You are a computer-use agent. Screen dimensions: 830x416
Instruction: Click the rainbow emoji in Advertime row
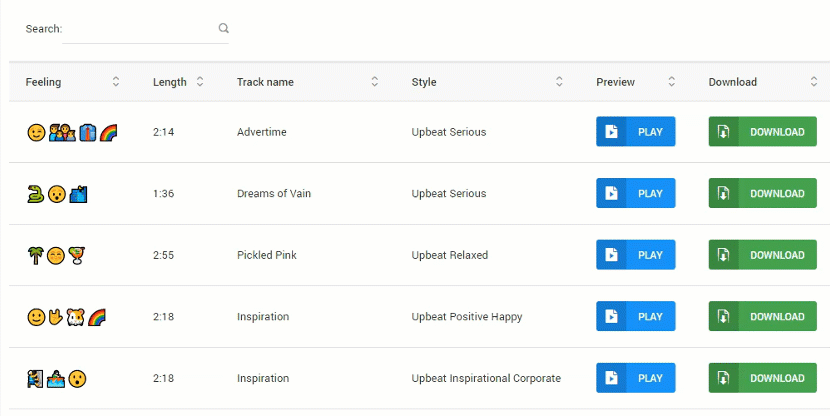tap(108, 132)
